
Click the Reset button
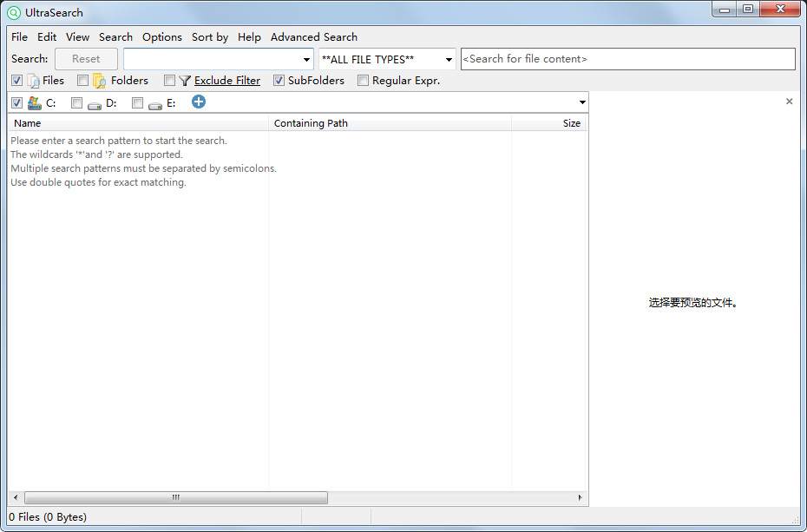point(86,59)
